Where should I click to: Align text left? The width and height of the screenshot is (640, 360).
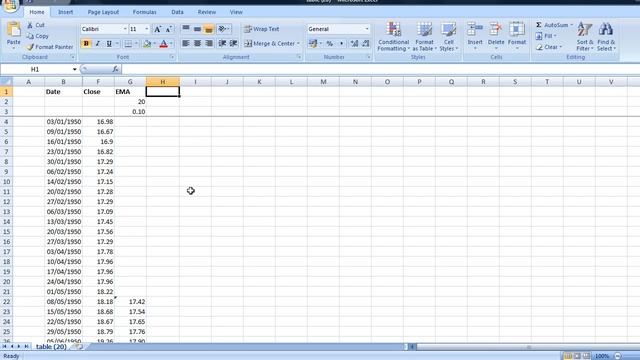click(x=186, y=44)
